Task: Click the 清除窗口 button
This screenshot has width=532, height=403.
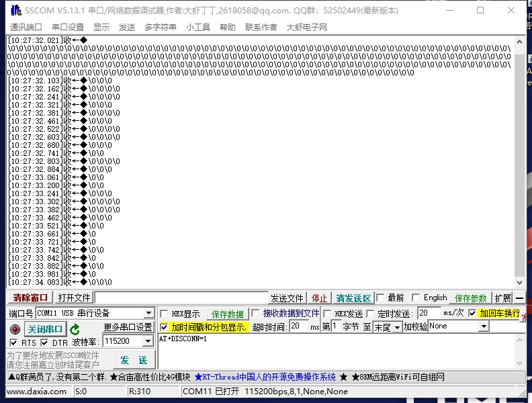Action: (x=31, y=298)
